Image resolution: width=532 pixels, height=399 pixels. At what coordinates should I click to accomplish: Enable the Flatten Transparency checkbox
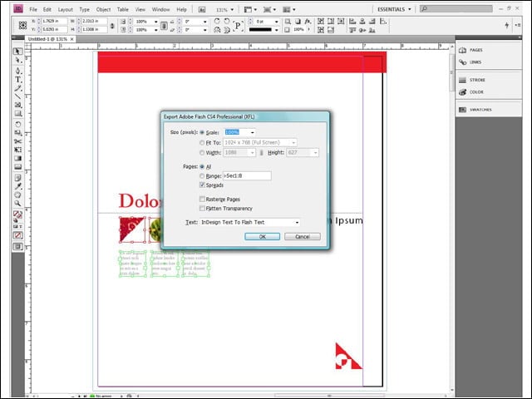202,208
